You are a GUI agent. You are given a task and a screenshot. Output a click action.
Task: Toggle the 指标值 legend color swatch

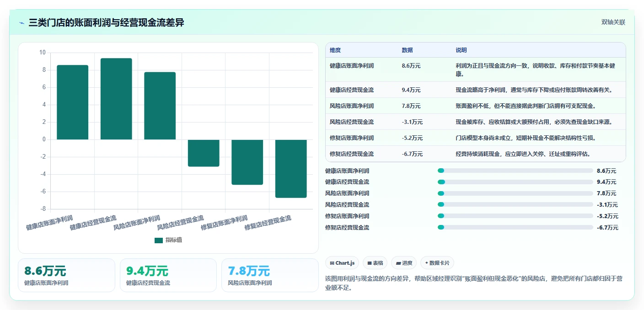tap(159, 240)
